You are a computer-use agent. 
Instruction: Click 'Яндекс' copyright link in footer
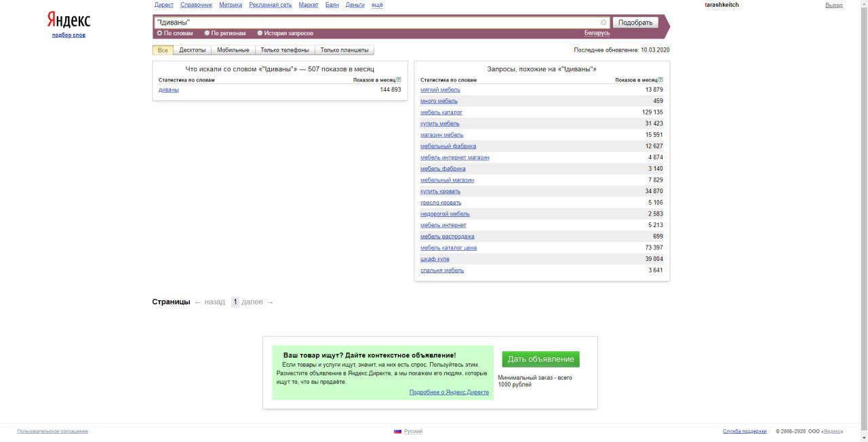click(x=831, y=431)
